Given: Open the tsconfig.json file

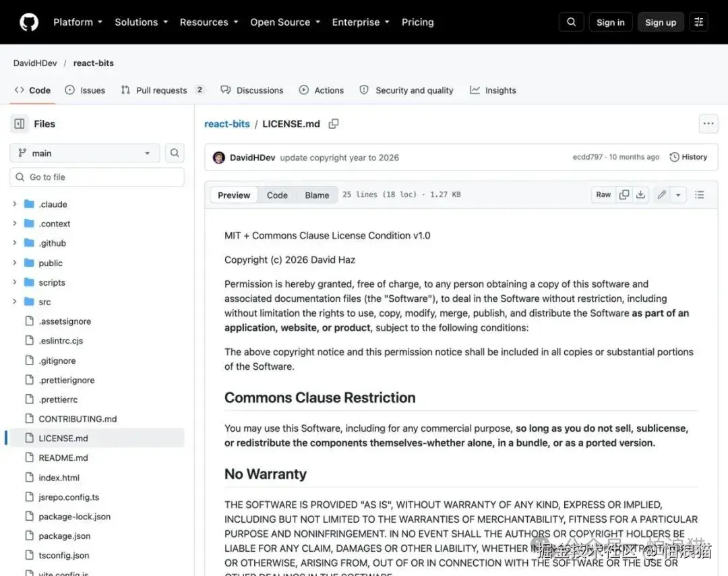Looking at the screenshot, I should [x=63, y=556].
